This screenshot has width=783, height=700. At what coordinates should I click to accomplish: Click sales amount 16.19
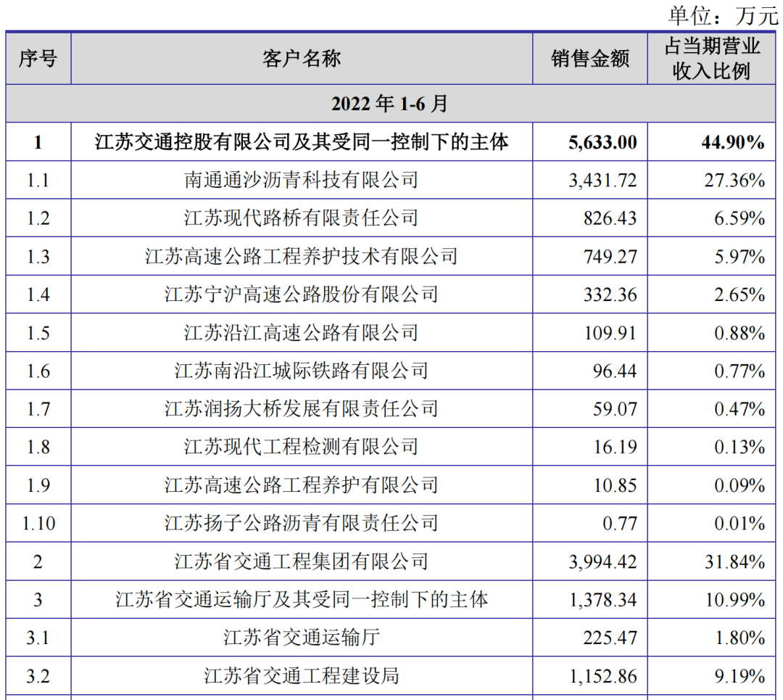point(615,447)
